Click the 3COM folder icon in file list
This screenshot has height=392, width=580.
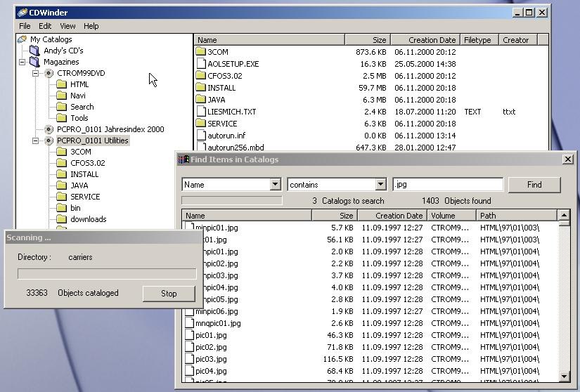(200, 52)
